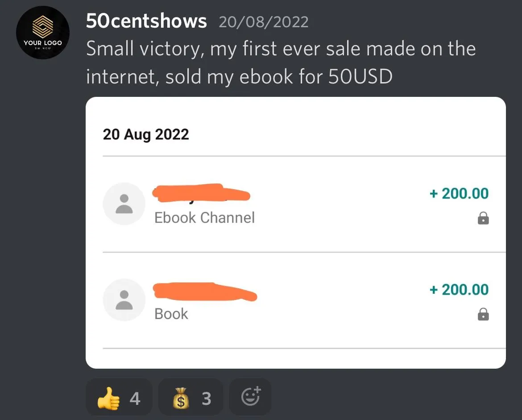
Task: Open the attached transaction screenshot image
Action: point(295,233)
